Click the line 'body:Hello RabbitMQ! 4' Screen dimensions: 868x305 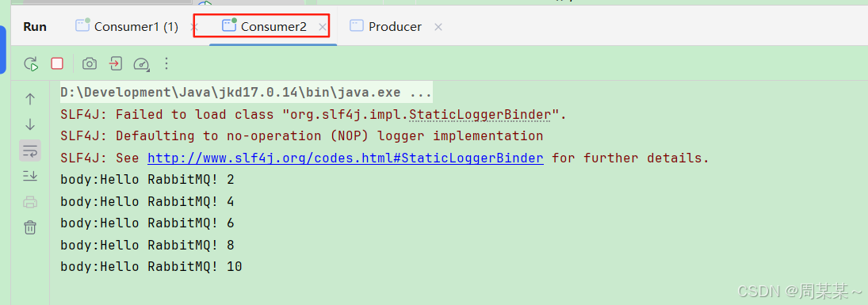tap(147, 201)
